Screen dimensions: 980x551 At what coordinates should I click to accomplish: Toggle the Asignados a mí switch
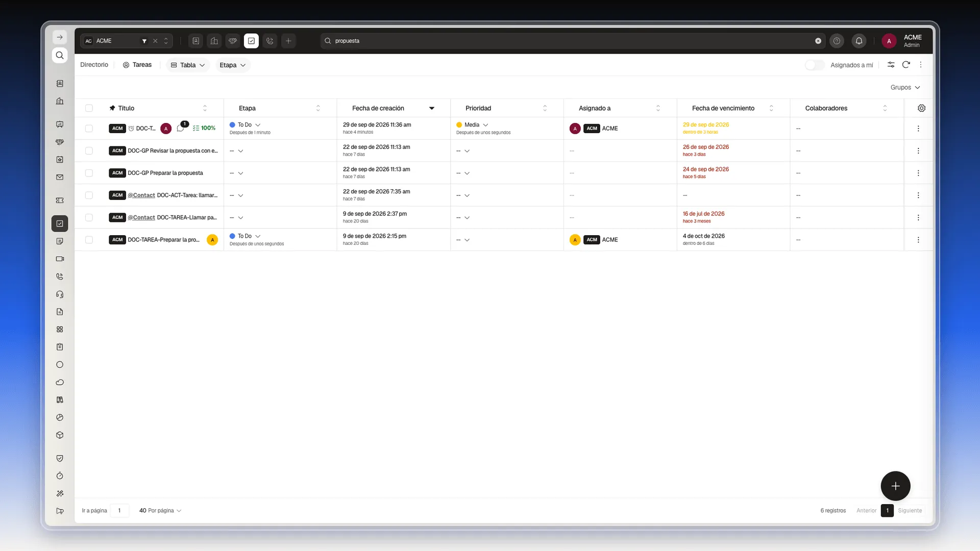tap(815, 65)
